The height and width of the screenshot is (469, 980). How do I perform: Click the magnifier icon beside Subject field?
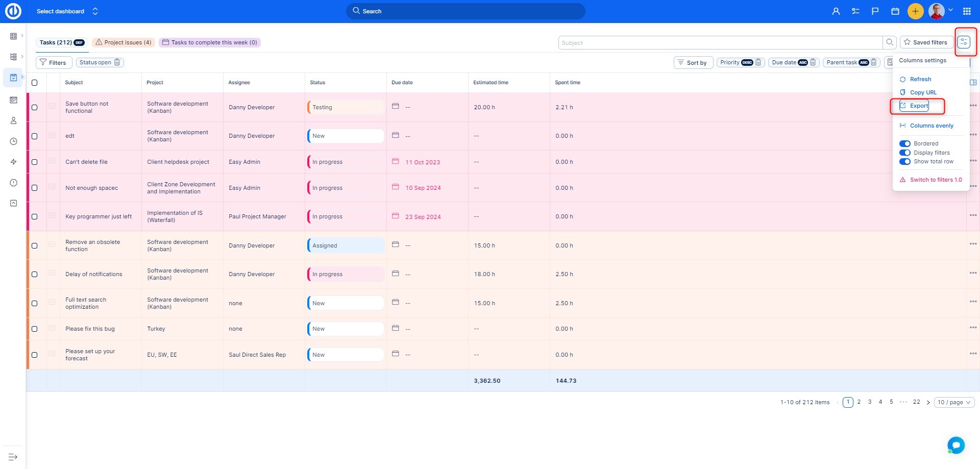tap(890, 42)
